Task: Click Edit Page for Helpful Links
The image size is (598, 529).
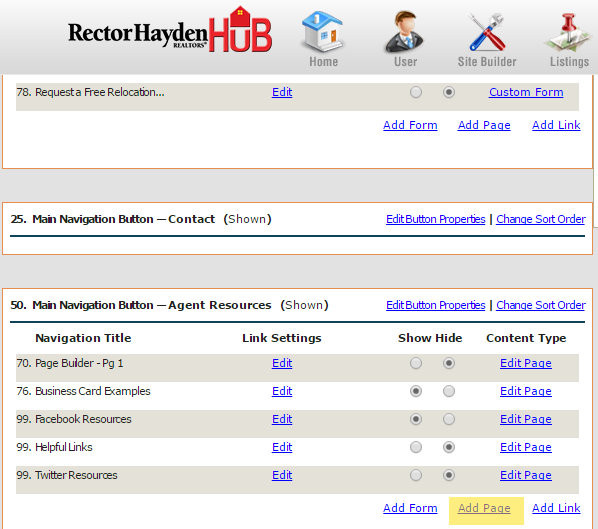Action: tap(526, 447)
